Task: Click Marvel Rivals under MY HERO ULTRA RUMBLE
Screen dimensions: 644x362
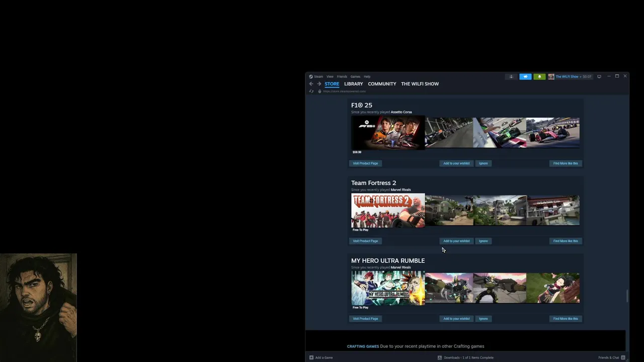Action: [400, 267]
